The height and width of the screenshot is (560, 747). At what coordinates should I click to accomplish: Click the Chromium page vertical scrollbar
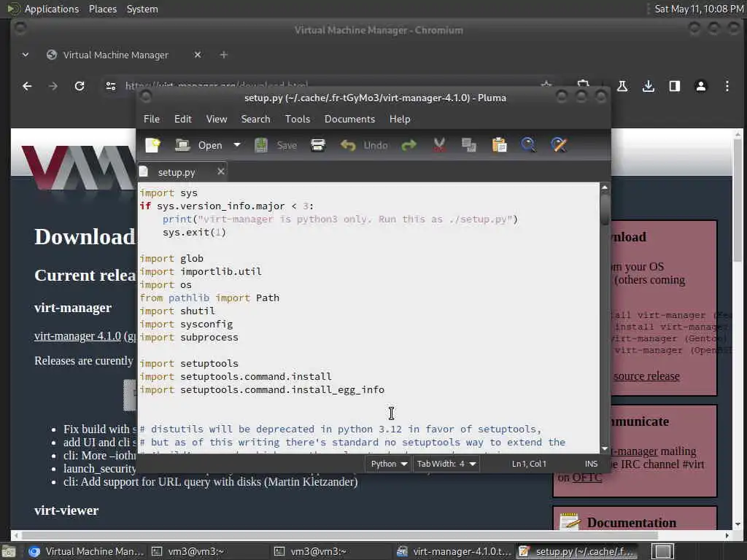(738, 200)
